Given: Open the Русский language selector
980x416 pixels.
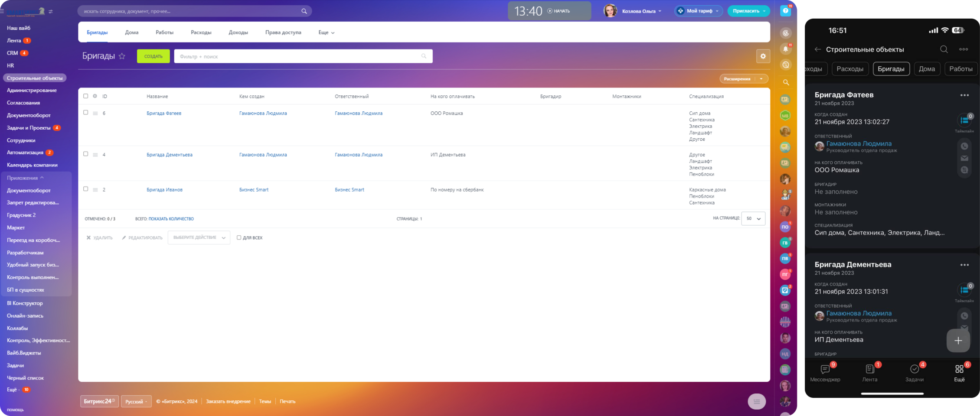Looking at the screenshot, I should coord(136,402).
